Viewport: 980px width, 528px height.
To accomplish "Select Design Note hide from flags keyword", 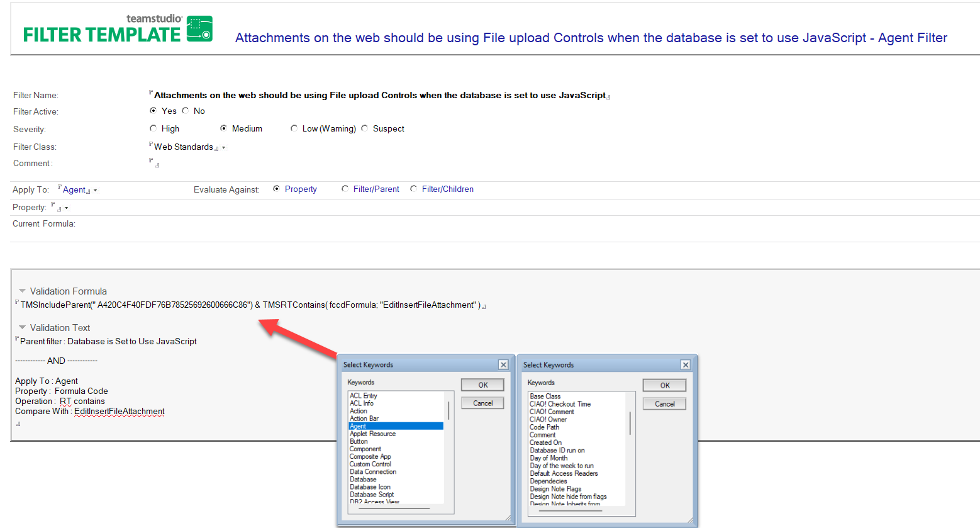I will tap(568, 497).
